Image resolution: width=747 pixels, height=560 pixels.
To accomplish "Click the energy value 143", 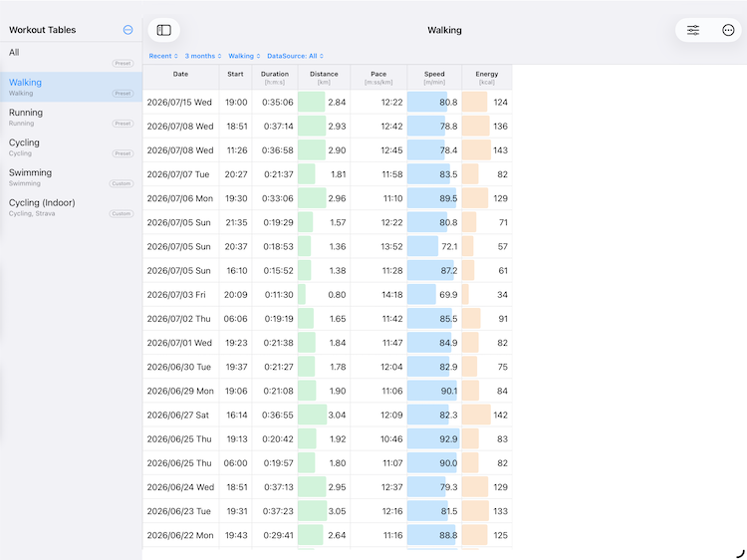I will (500, 150).
